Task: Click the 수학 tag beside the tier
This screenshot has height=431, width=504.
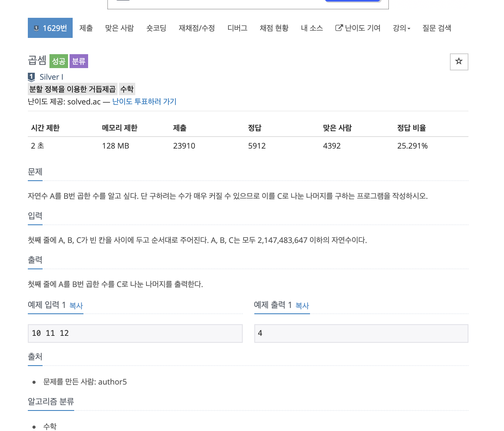Action: tap(127, 89)
